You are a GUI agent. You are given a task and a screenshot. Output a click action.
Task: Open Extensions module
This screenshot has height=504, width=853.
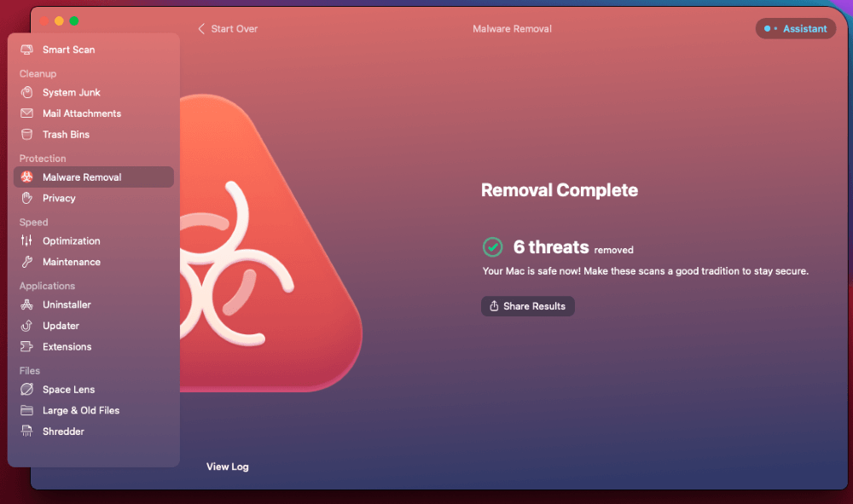(94, 346)
